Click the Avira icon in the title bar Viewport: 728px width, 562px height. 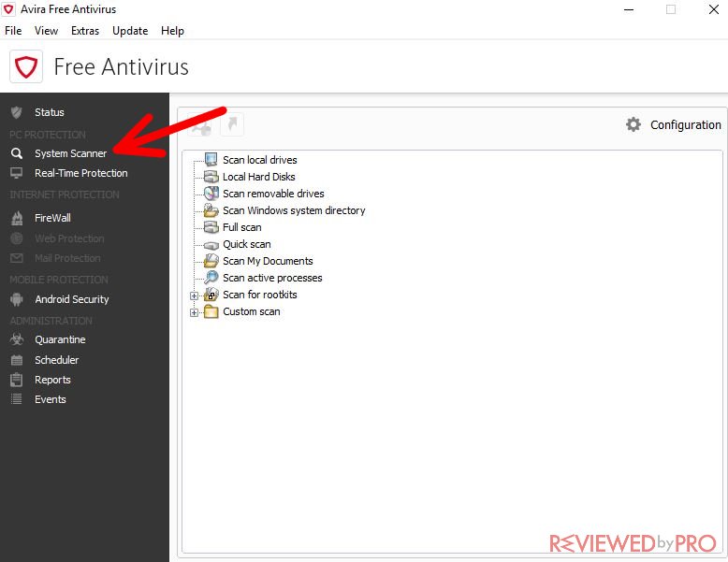point(8,9)
